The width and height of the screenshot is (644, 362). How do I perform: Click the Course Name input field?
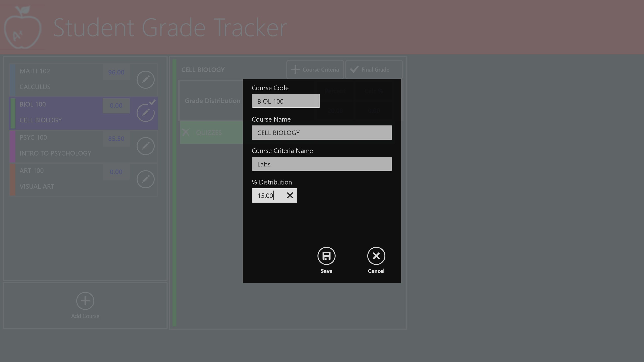[x=321, y=133]
